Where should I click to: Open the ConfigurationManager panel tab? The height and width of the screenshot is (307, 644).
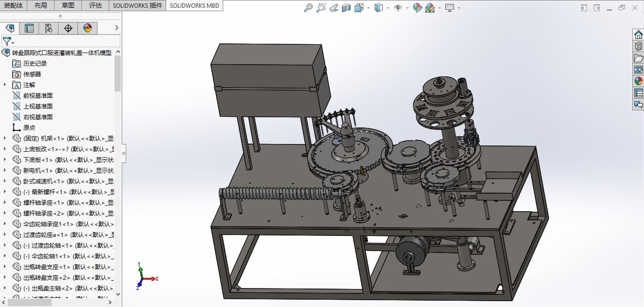(x=49, y=28)
